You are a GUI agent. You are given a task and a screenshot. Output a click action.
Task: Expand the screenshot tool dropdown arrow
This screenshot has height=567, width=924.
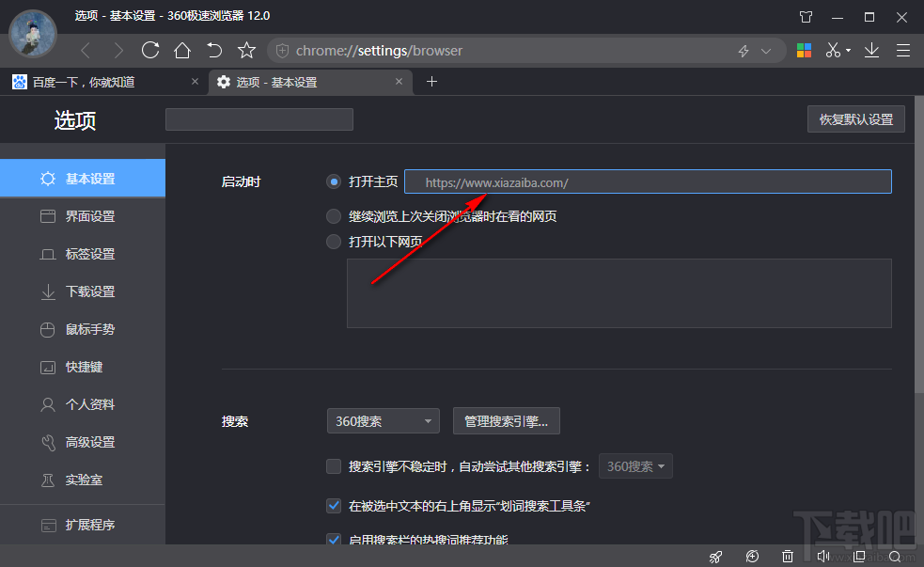pos(848,51)
